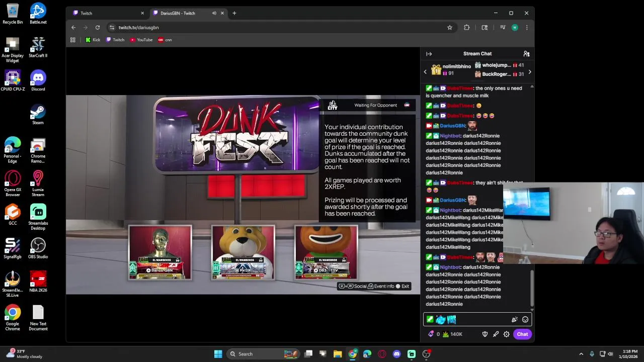Open CPUID CPU-Z desktop shortcut

(13, 80)
